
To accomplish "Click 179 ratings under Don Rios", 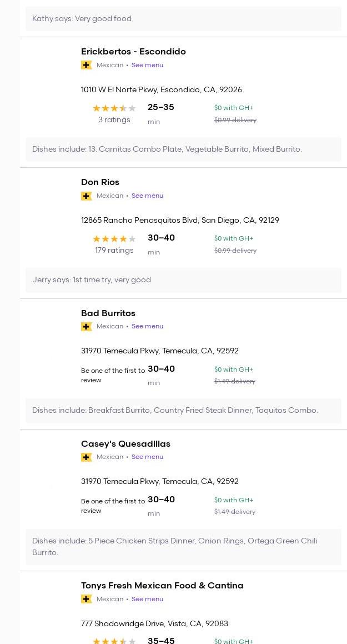I will (x=114, y=251).
